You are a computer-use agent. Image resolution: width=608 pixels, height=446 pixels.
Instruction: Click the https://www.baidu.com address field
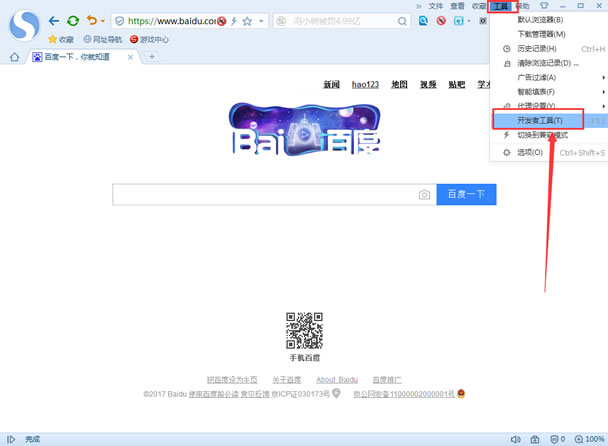point(172,21)
